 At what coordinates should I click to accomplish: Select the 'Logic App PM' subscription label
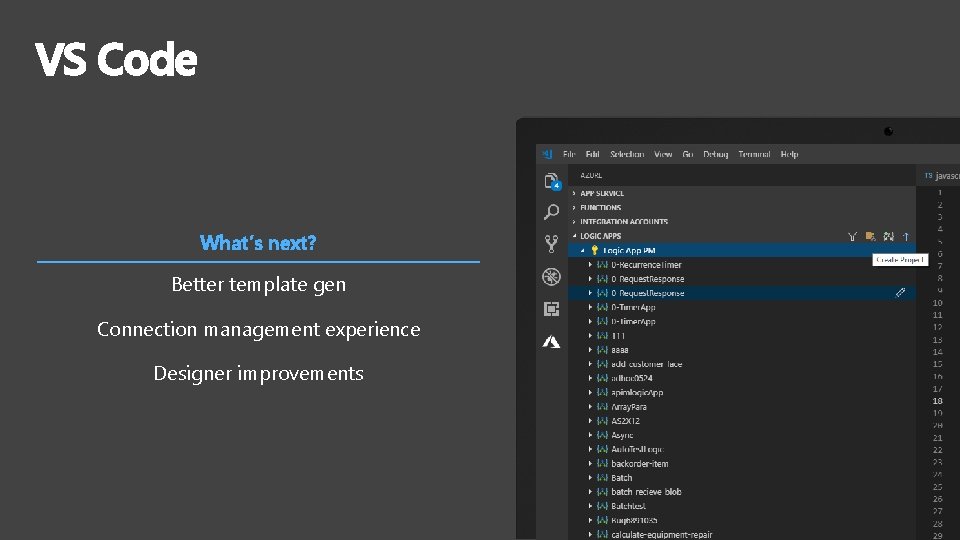click(629, 250)
